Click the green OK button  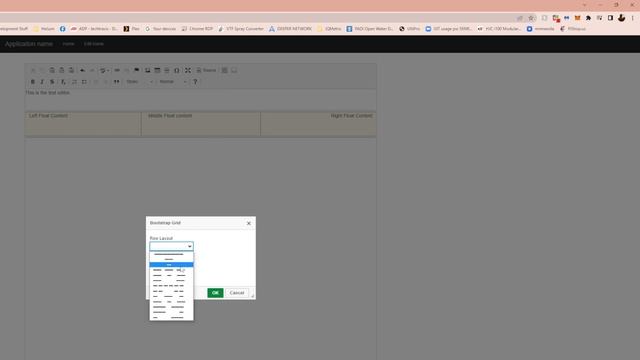215,293
